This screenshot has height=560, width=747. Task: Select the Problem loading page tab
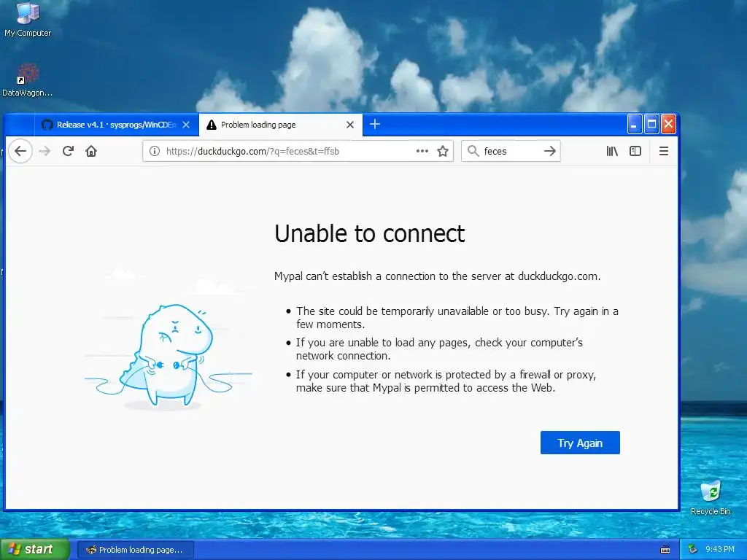pyautogui.click(x=281, y=125)
